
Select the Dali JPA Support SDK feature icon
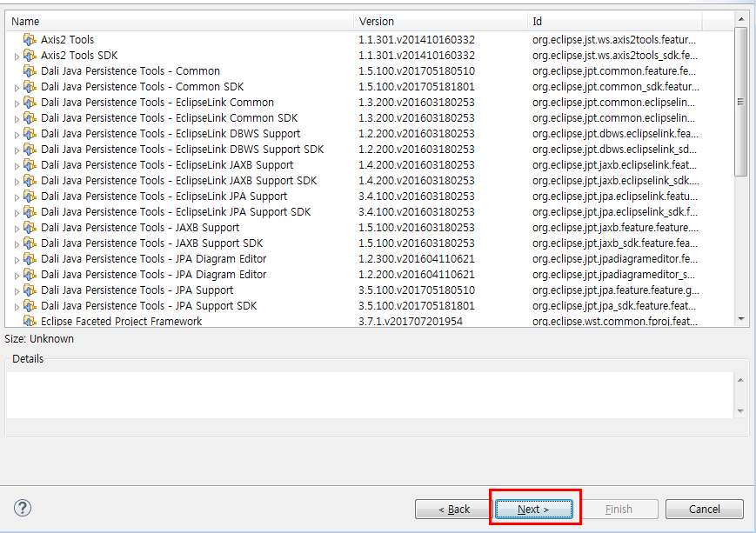30,306
